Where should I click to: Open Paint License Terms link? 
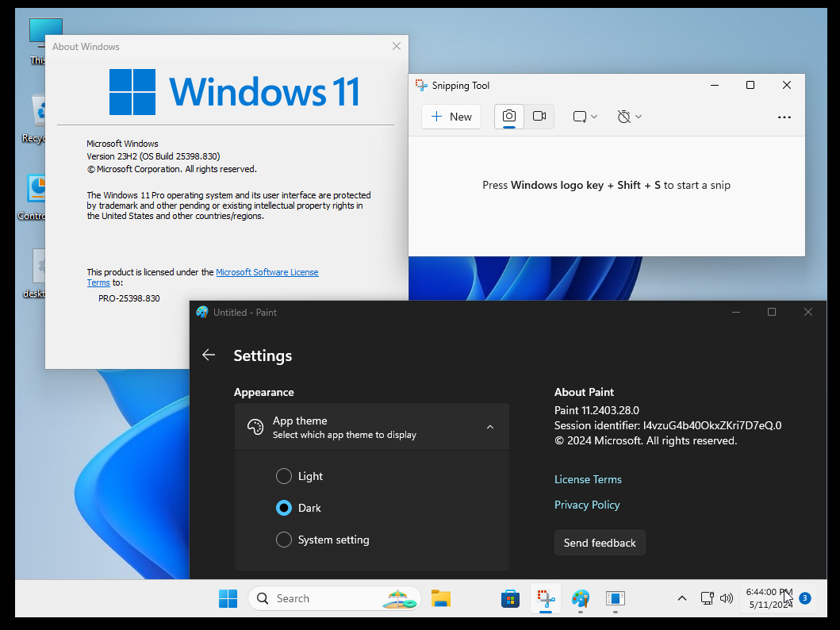point(588,479)
